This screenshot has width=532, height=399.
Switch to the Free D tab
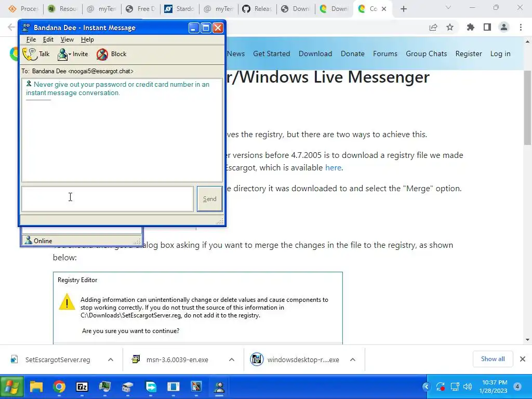(x=140, y=9)
